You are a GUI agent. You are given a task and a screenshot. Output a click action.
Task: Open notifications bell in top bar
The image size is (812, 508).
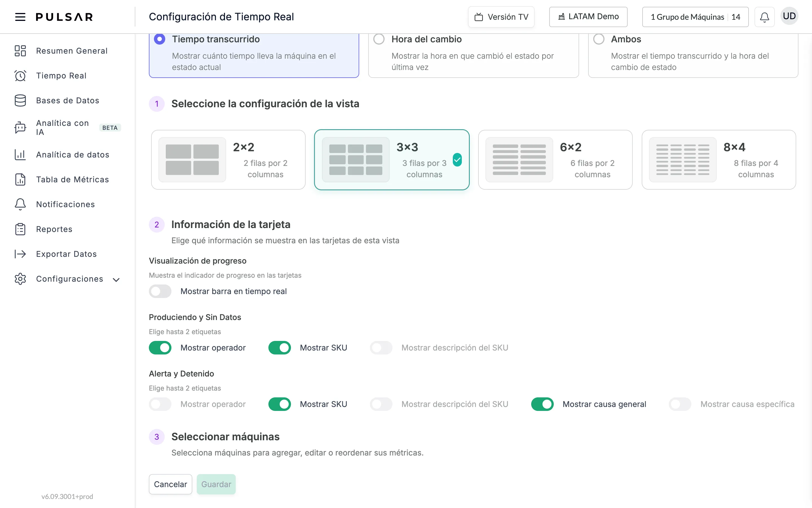pyautogui.click(x=764, y=17)
